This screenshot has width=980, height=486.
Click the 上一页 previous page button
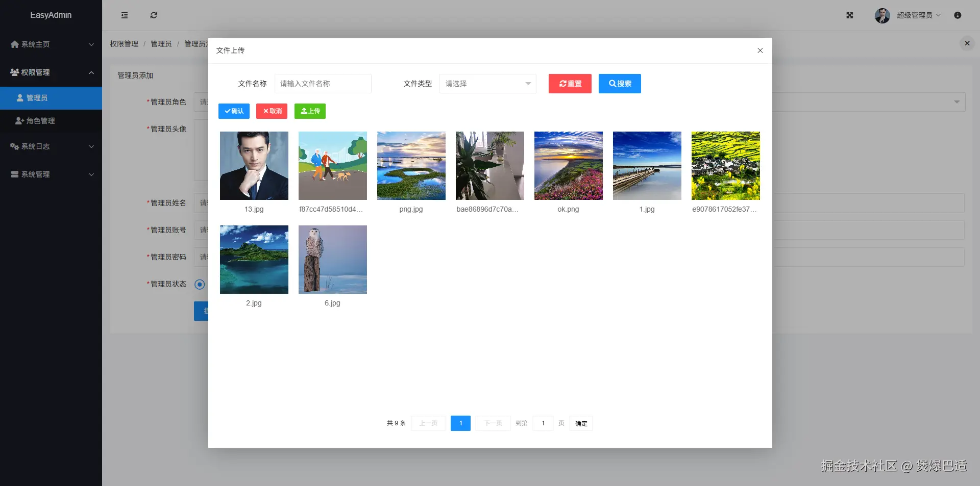(428, 423)
